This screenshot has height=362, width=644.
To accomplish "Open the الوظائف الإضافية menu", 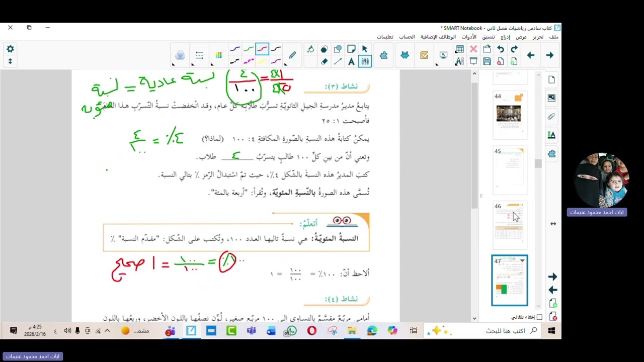I will coord(438,37).
